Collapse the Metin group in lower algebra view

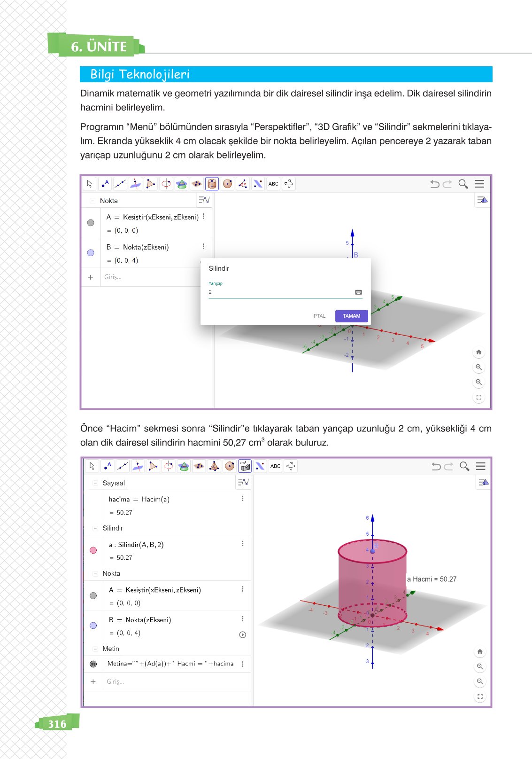point(95,649)
